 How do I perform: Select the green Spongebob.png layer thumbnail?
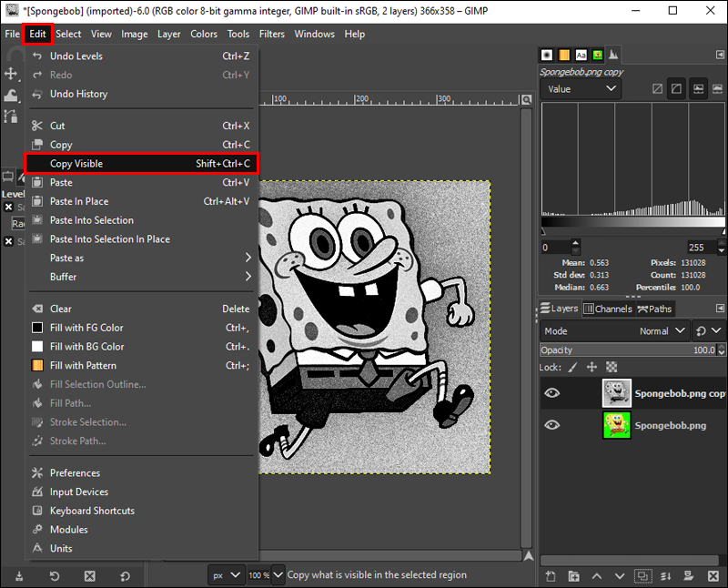point(617,425)
